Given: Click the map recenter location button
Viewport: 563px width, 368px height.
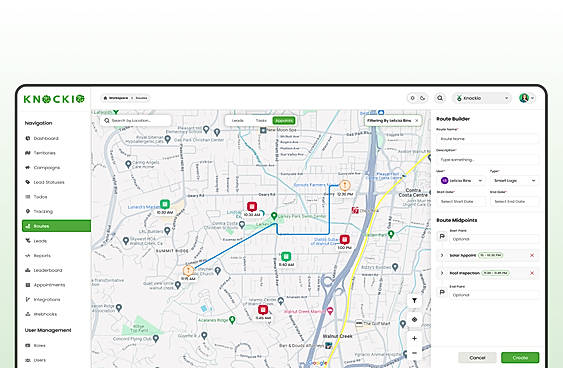Looking at the screenshot, I should click(x=414, y=320).
